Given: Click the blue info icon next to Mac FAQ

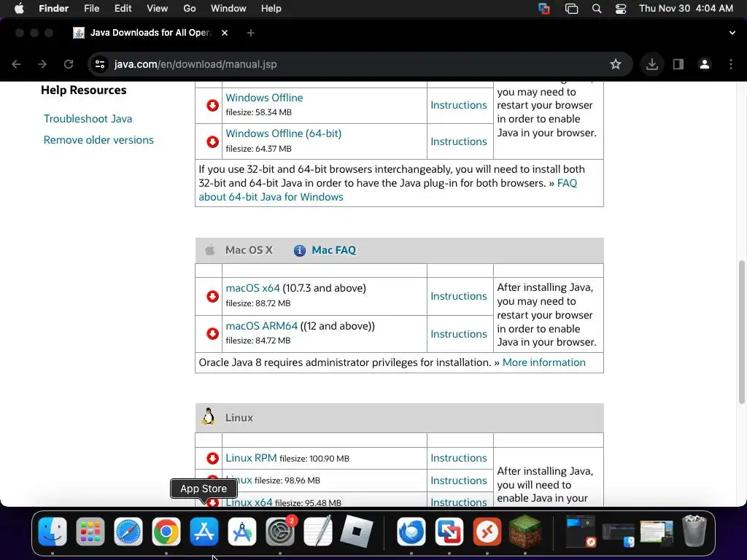Looking at the screenshot, I should tap(300, 251).
